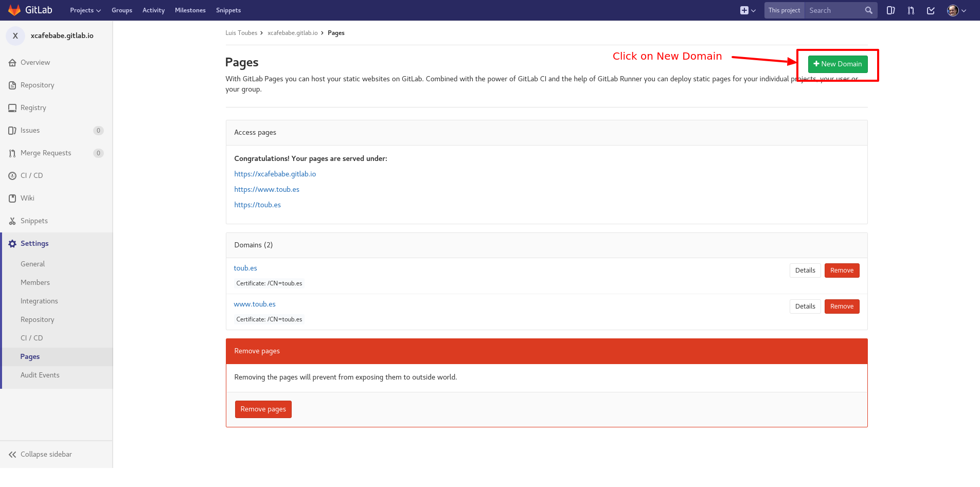Image resolution: width=980 pixels, height=487 pixels.
Task: Click the search magnifier icon
Action: [x=868, y=10]
